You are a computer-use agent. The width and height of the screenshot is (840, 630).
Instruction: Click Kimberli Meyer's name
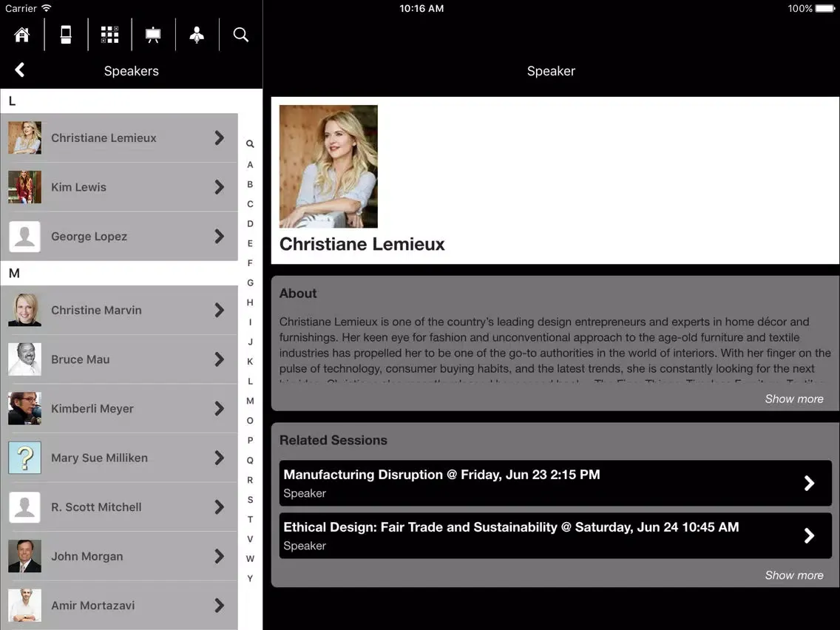[92, 409]
